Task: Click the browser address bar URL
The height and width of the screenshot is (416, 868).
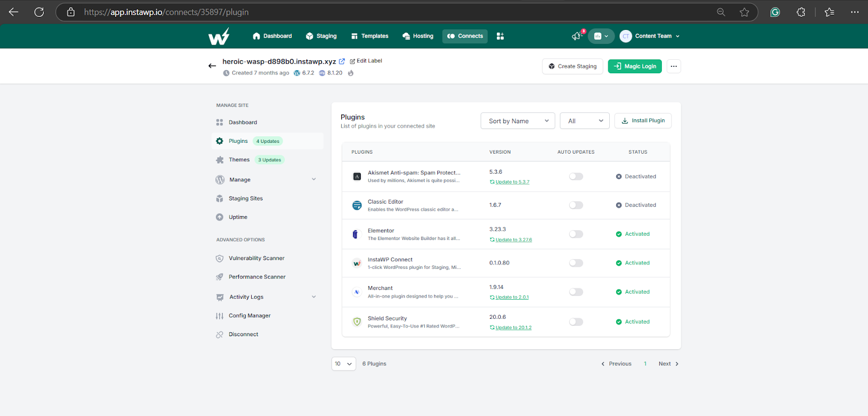Action: [166, 12]
